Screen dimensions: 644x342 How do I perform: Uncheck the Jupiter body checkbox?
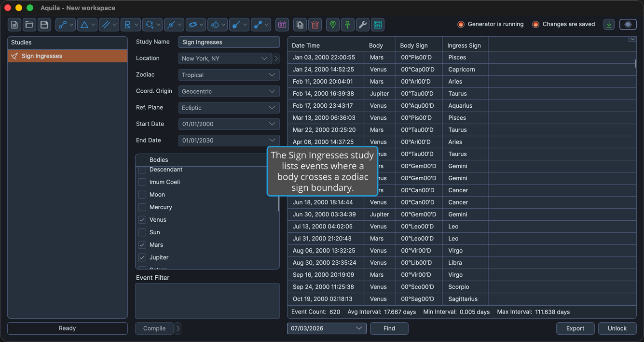pos(142,257)
